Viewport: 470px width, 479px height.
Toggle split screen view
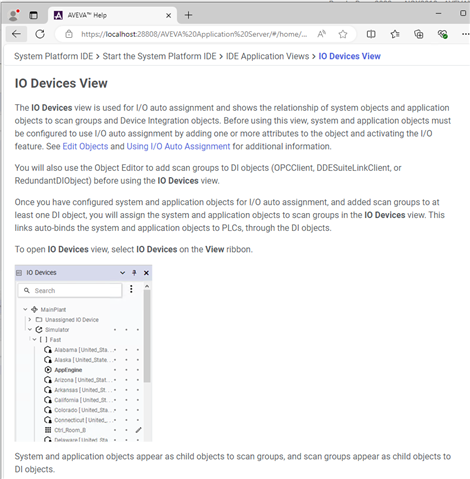pyautogui.click(x=371, y=34)
